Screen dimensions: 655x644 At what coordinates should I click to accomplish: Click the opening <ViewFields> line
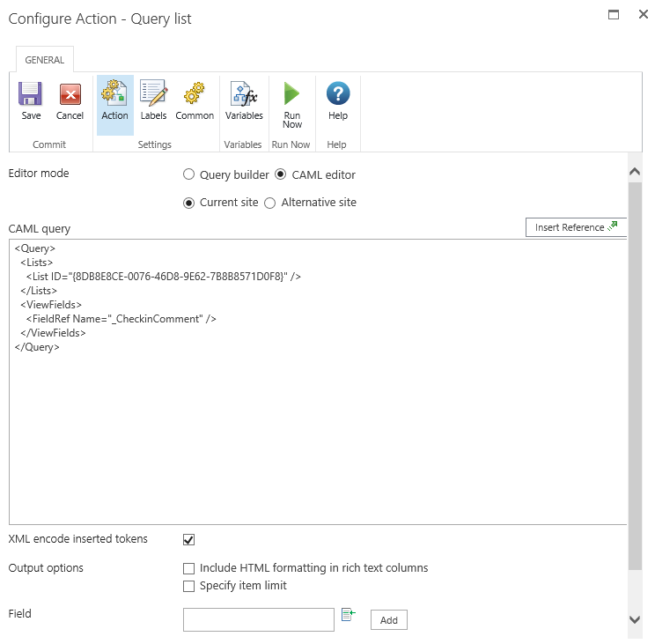tap(51, 305)
